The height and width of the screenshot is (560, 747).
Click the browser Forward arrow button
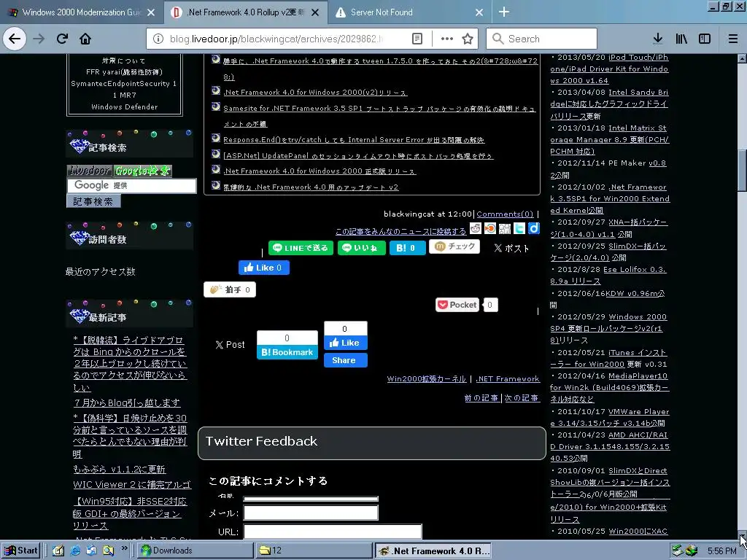pos(39,39)
